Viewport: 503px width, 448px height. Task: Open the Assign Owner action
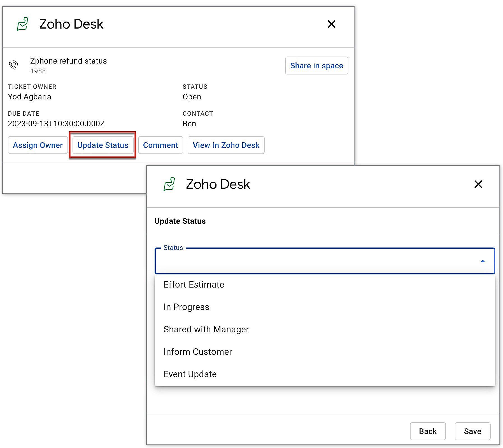(x=38, y=145)
